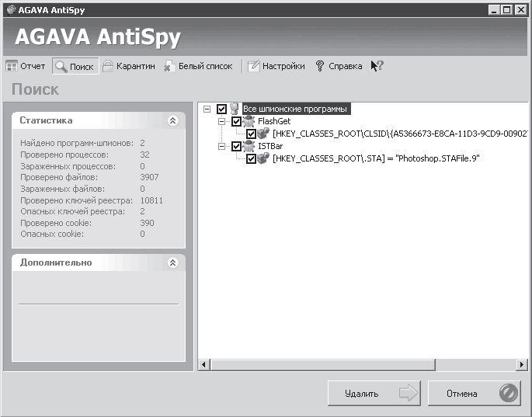Collapse the Дополнительно panel
Screen dimensions: 532x417
click(x=172, y=262)
